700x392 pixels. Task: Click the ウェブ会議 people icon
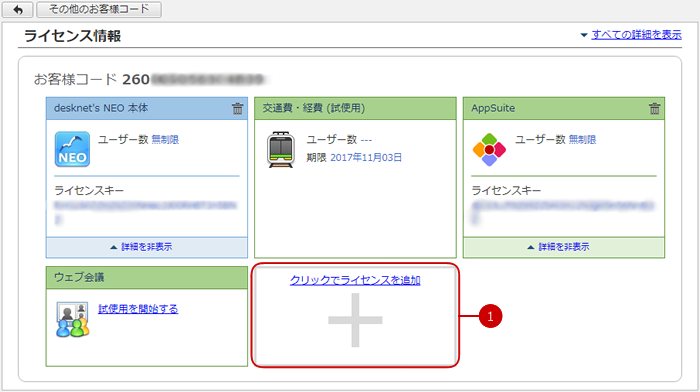tap(72, 319)
